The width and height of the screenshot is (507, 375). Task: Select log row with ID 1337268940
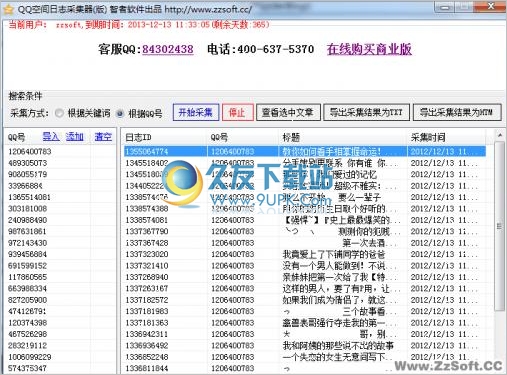[x=305, y=277]
